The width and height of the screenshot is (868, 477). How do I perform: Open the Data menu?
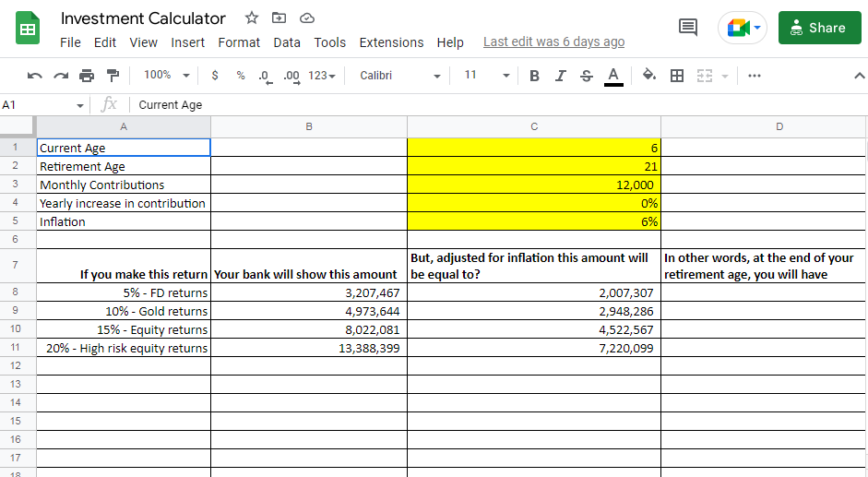pos(287,42)
